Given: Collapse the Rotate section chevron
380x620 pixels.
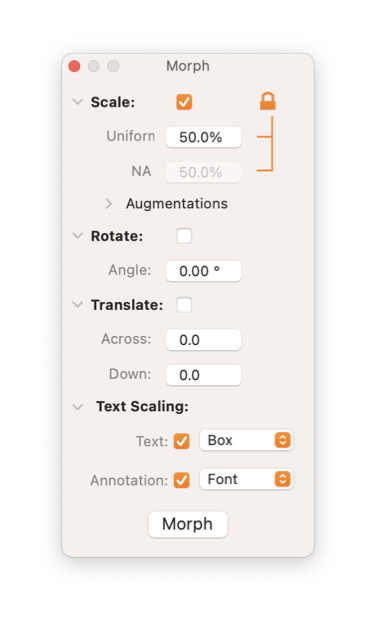Looking at the screenshot, I should pos(78,236).
